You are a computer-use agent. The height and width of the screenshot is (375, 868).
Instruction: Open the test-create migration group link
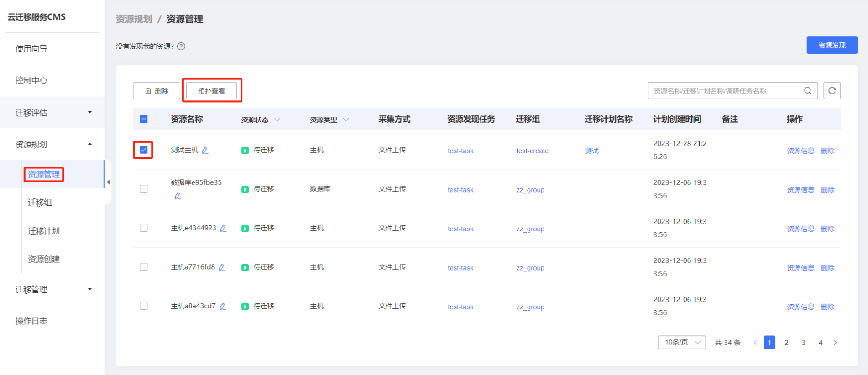(x=532, y=151)
